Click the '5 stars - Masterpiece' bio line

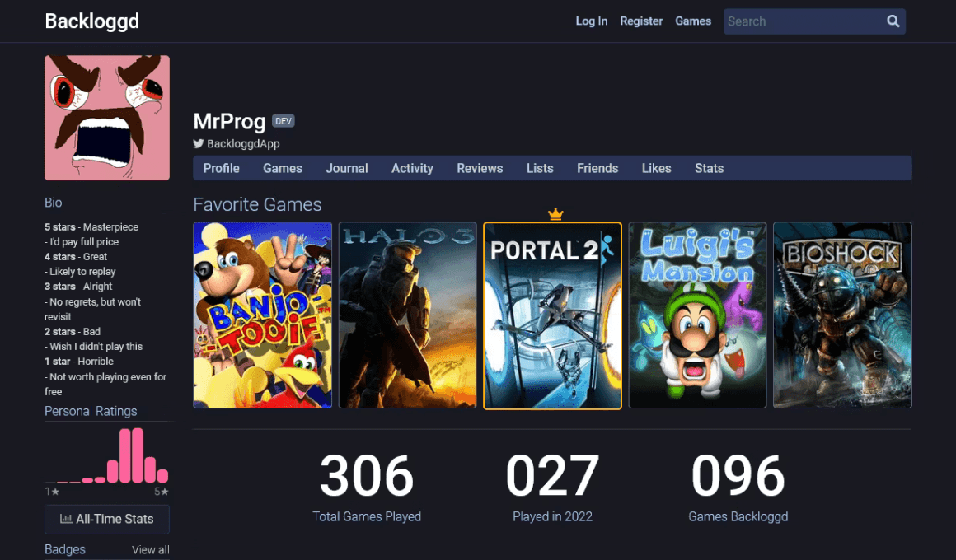click(91, 226)
